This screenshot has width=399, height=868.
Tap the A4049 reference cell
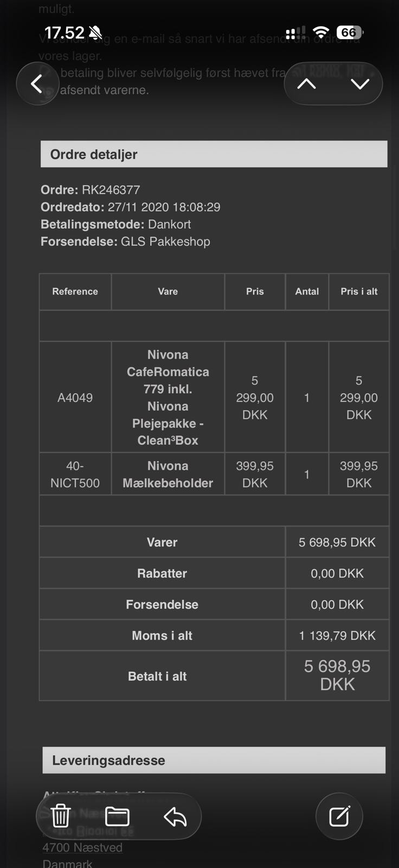coord(75,398)
